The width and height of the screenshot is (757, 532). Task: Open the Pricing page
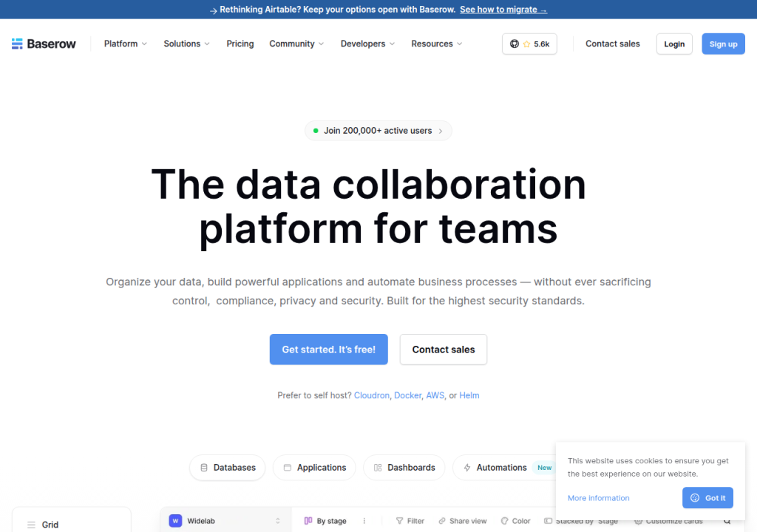pos(240,44)
